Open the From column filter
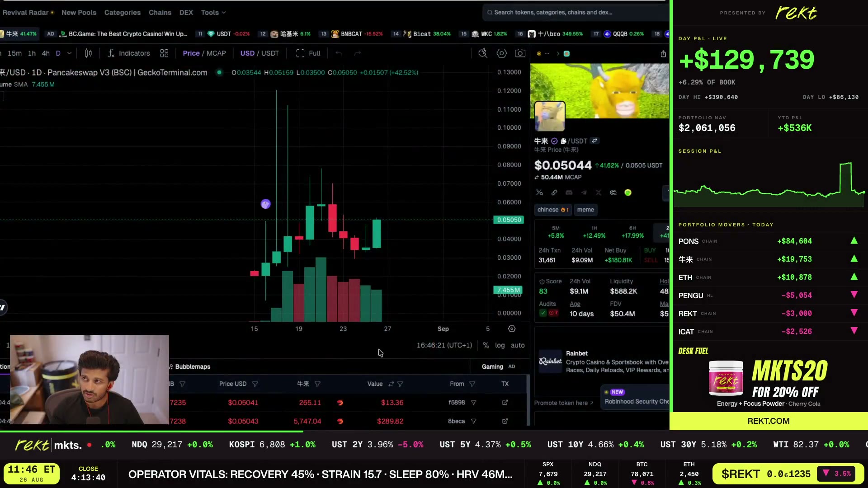 click(x=472, y=384)
